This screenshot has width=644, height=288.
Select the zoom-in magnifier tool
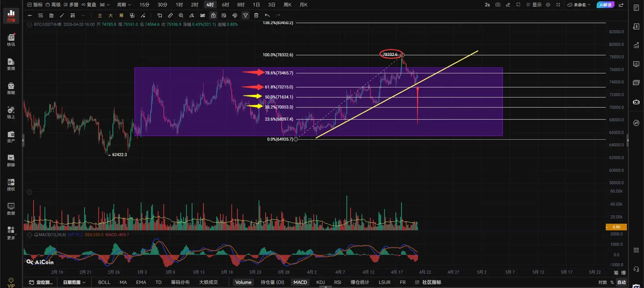181,15
